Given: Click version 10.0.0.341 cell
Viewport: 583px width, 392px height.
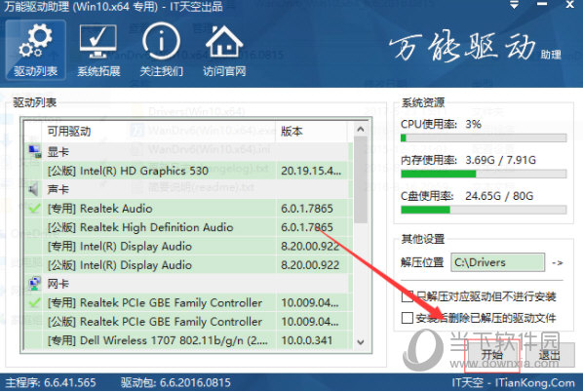Looking at the screenshot, I should [307, 340].
